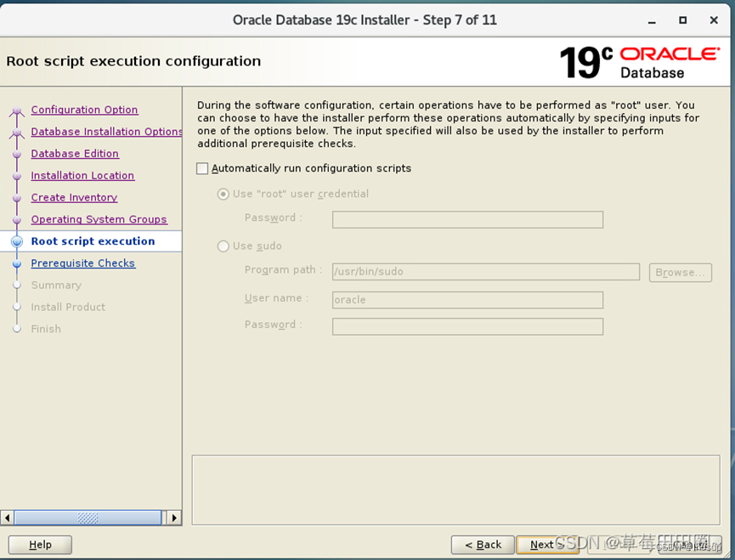Select the Use sudo radio button
The height and width of the screenshot is (560, 735).
[x=223, y=246]
